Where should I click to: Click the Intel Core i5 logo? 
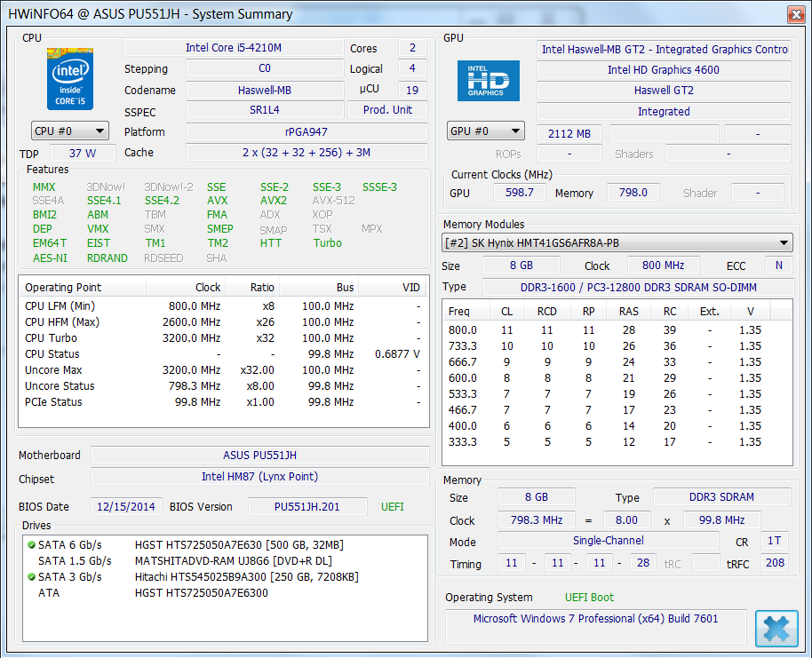pos(70,78)
